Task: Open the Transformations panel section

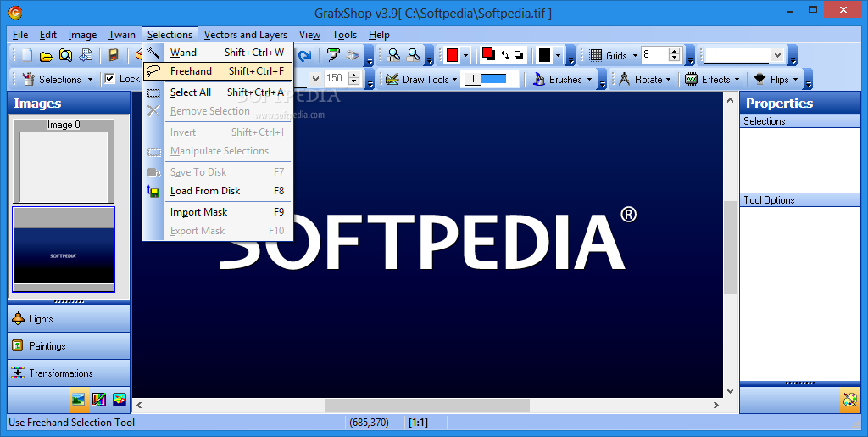Action: pyautogui.click(x=70, y=373)
